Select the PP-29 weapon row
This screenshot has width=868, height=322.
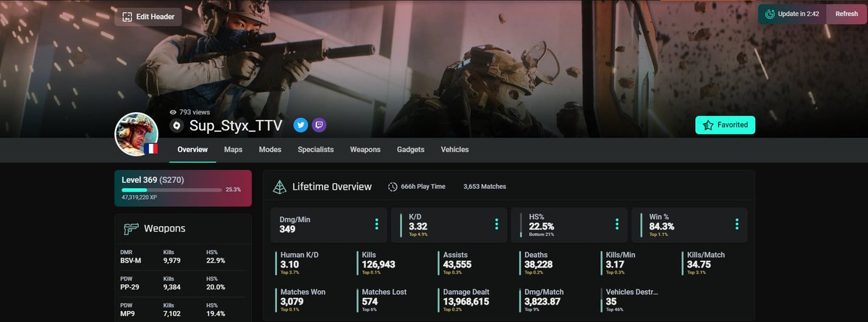point(183,283)
